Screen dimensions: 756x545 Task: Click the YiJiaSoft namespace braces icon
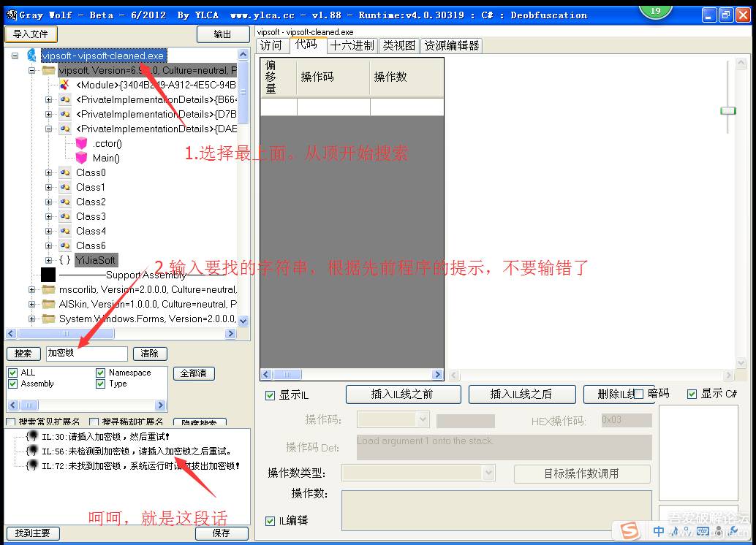click(65, 260)
